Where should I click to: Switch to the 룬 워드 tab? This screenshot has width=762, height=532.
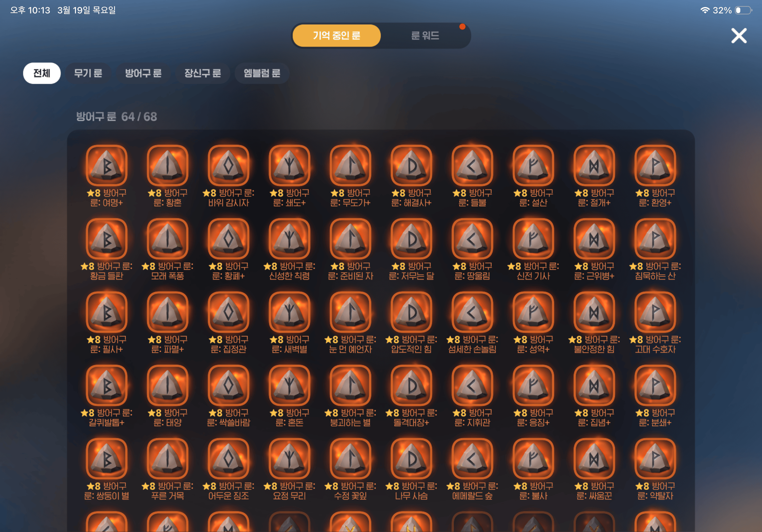pos(425,35)
